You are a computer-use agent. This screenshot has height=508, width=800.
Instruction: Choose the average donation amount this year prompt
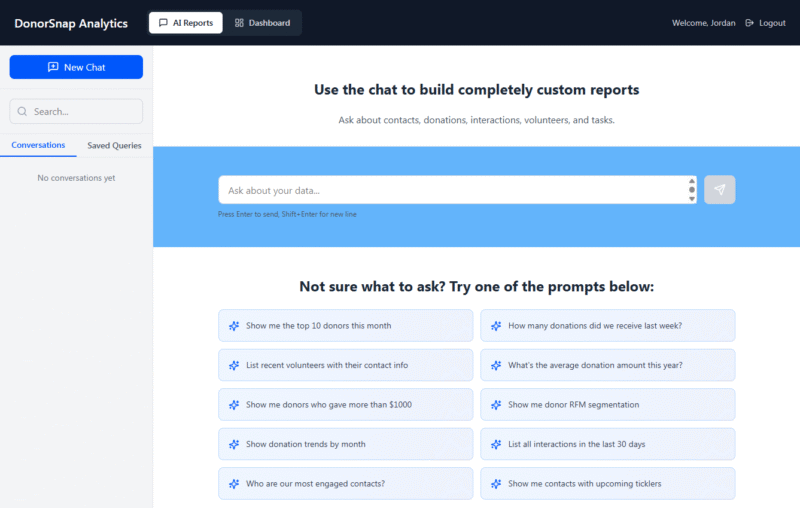coord(607,365)
